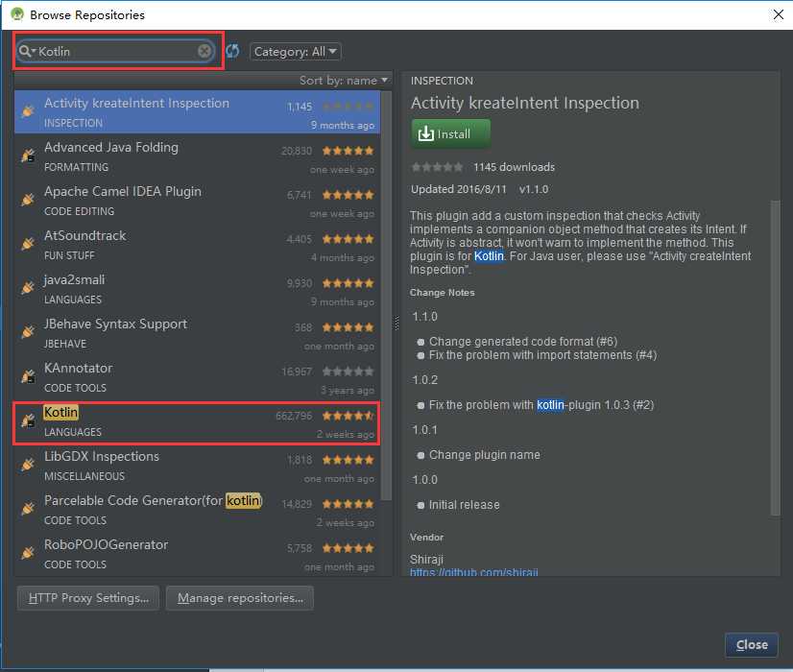Click the 1145 downloads text

[514, 167]
